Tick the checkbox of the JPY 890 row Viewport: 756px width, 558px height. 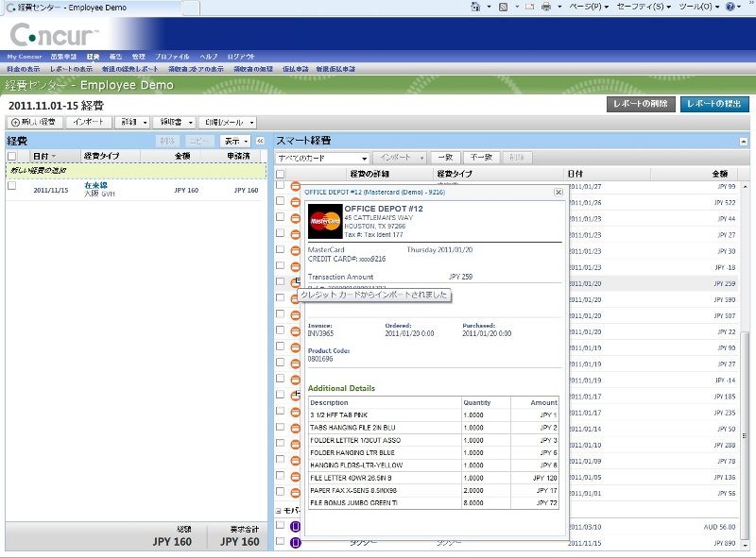tap(280, 541)
